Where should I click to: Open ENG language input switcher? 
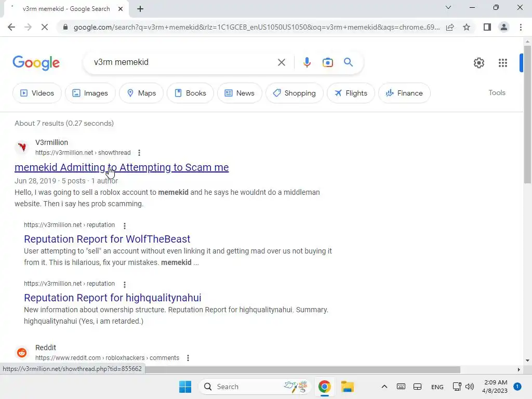(x=437, y=387)
